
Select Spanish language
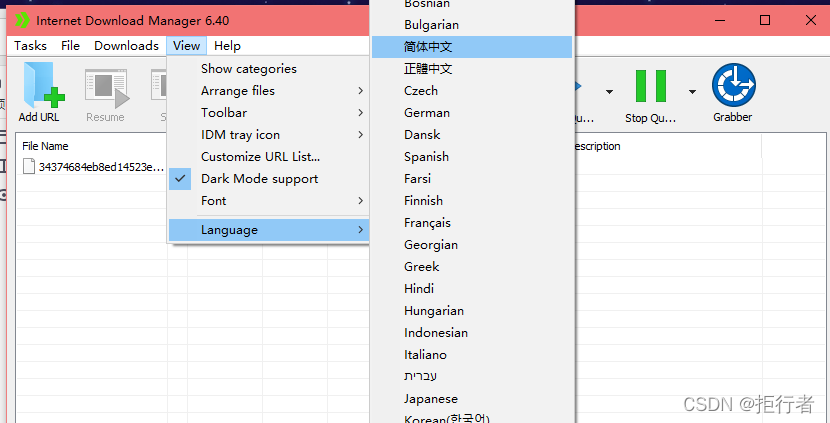[472, 157]
